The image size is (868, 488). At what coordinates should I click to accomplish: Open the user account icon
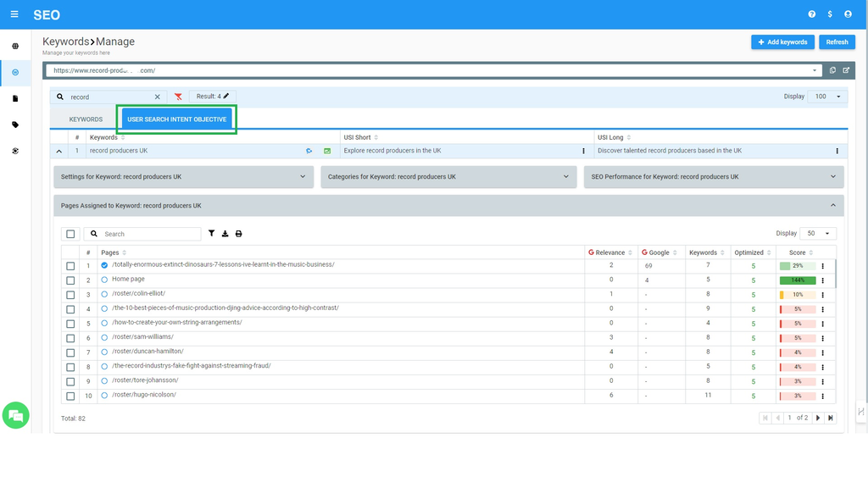click(x=848, y=14)
